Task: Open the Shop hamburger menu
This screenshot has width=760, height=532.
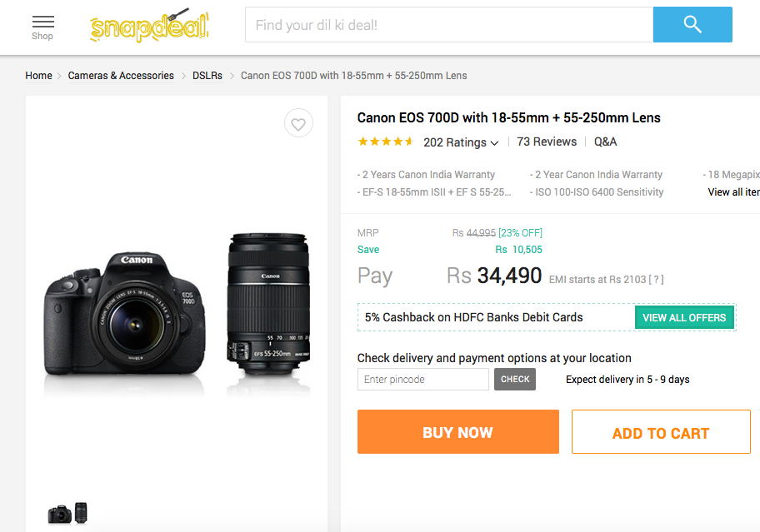Action: (x=42, y=26)
